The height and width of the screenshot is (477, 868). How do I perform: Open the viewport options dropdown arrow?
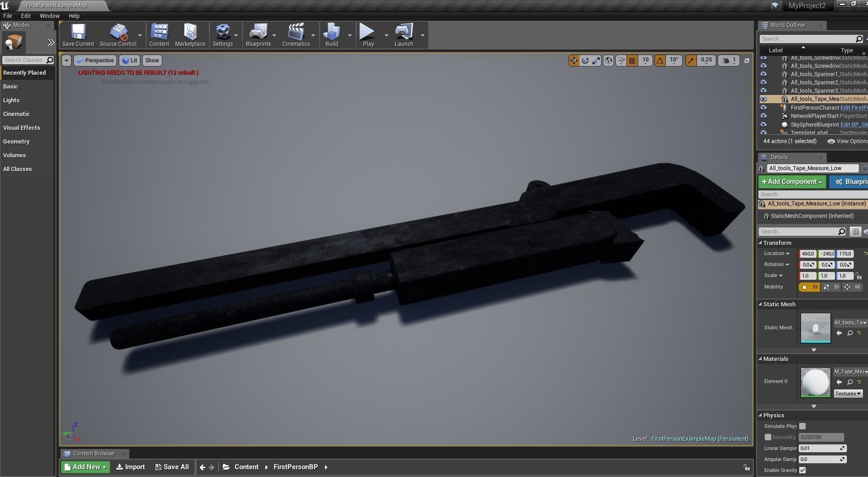click(x=66, y=61)
